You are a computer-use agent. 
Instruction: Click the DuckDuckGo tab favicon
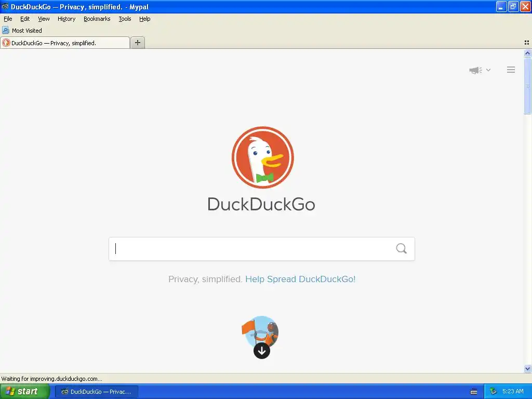tap(6, 43)
